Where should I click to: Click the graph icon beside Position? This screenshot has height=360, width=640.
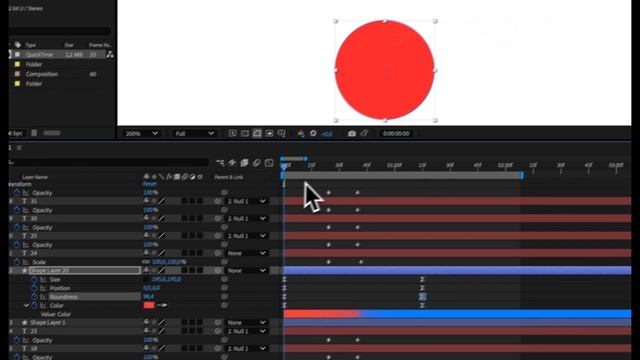tap(43, 288)
